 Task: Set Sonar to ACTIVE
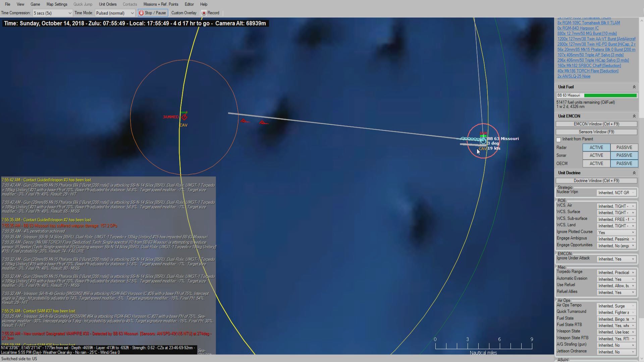pyautogui.click(x=596, y=156)
